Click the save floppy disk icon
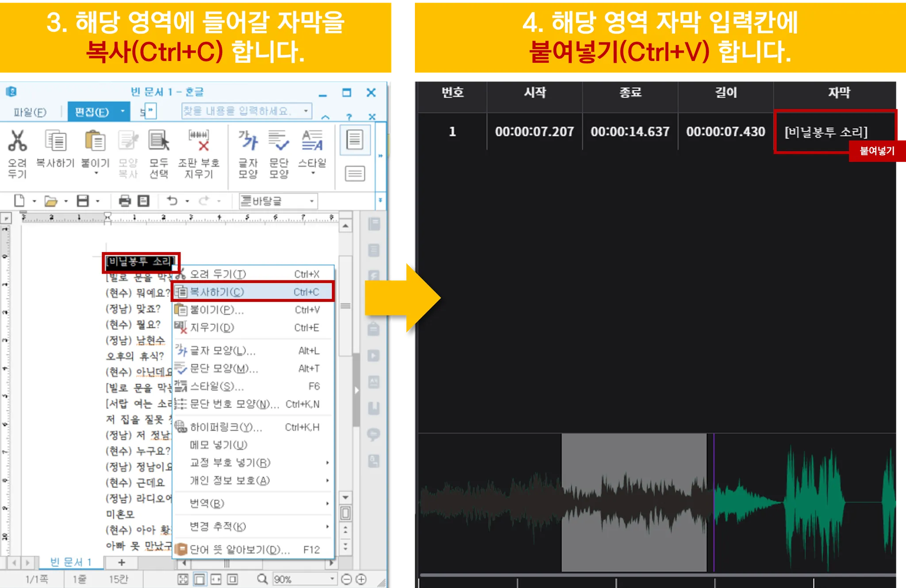Image resolution: width=906 pixels, height=588 pixels. [x=83, y=201]
